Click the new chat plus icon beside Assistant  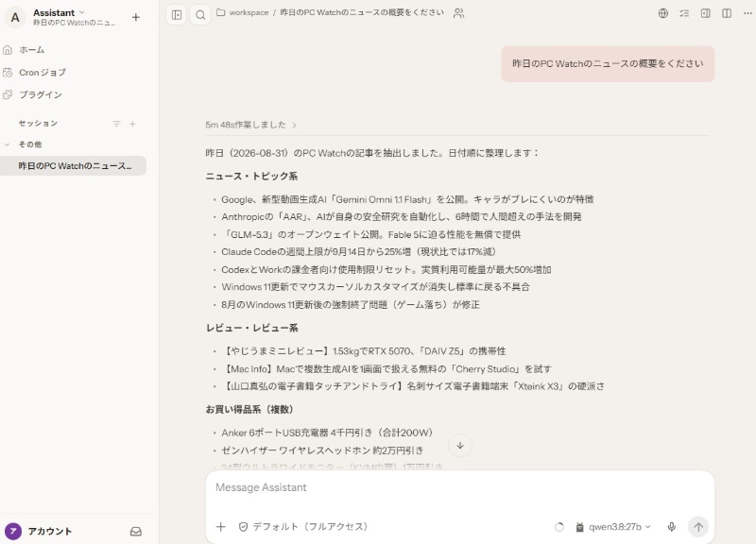136,17
